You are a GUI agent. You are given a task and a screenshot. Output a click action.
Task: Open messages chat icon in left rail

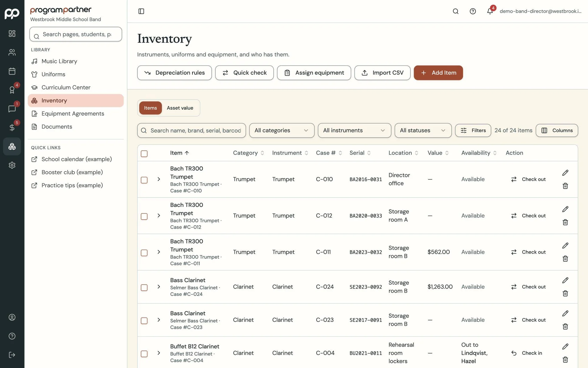[12, 109]
